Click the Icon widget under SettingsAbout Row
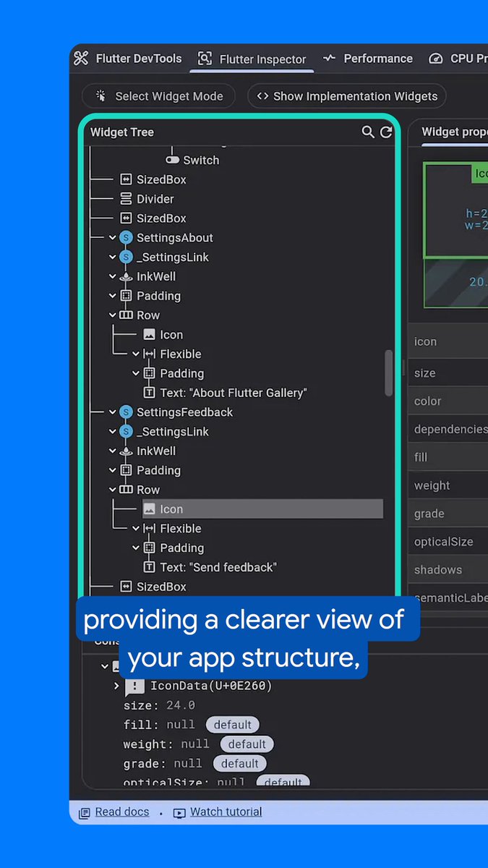 pyautogui.click(x=163, y=334)
